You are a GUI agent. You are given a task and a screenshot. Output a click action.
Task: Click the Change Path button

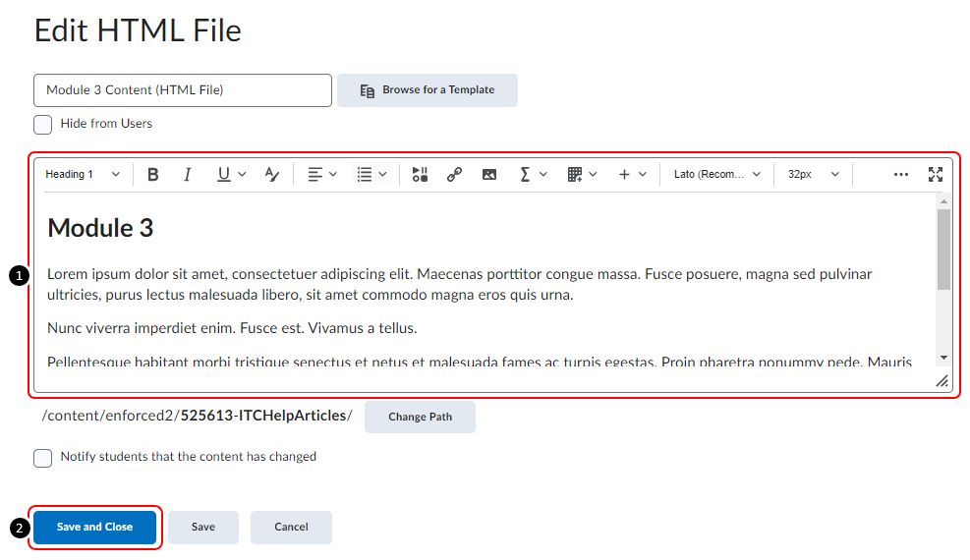tap(420, 417)
